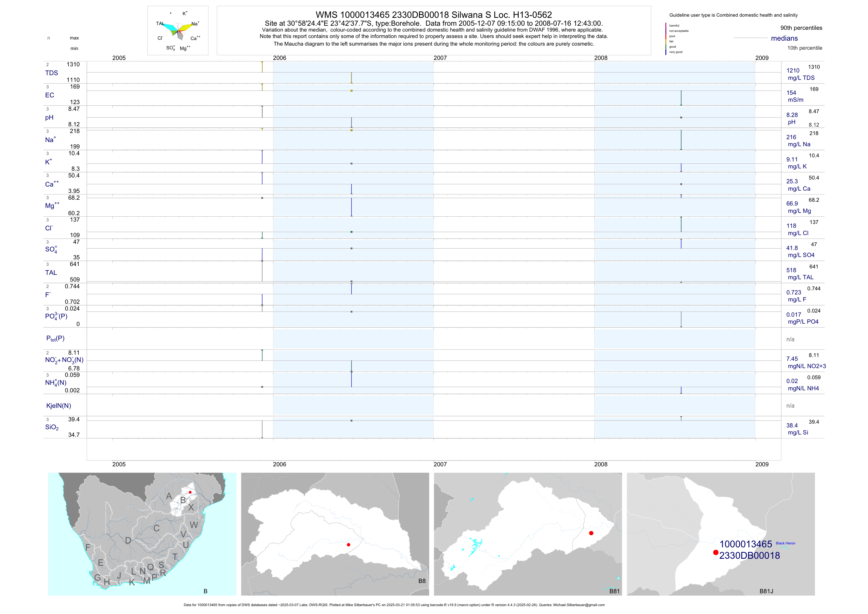Open the B81J quaternary map thumbnail
The image size is (868, 614).
coord(721,534)
